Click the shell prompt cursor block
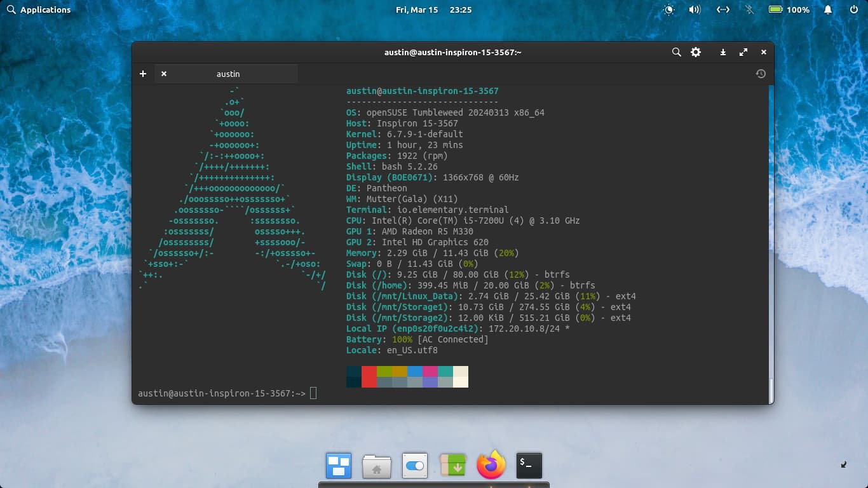Viewport: 868px width, 488px height. [313, 393]
